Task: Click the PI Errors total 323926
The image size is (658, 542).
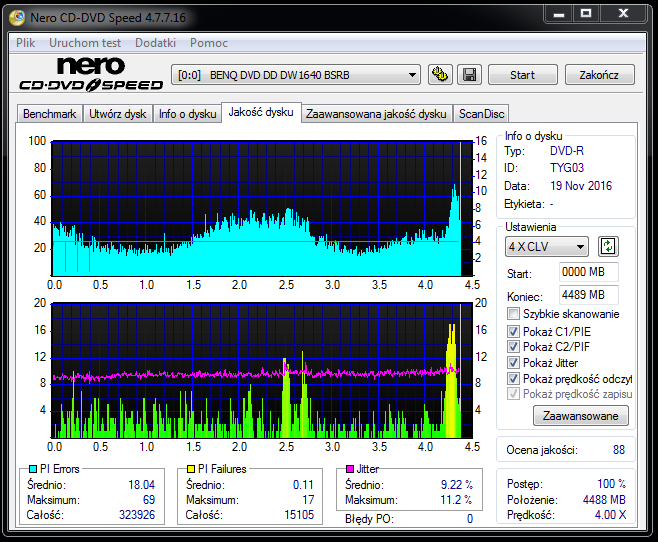Action: pyautogui.click(x=137, y=515)
